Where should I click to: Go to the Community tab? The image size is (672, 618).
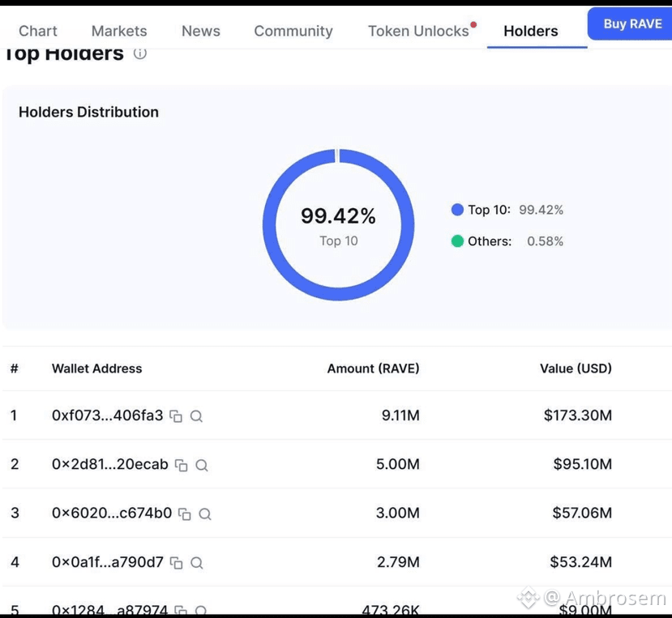pyautogui.click(x=293, y=31)
